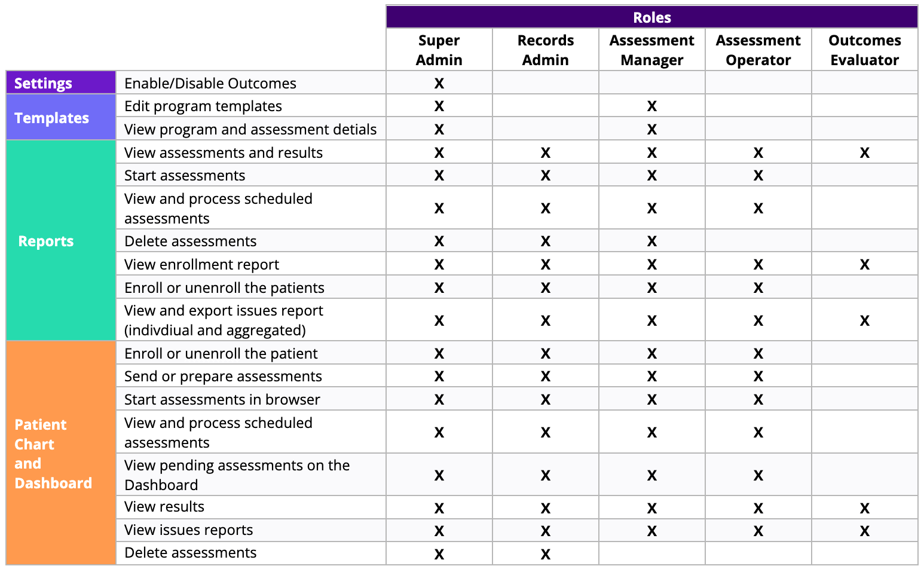Select the Start assessments in browser label

[x=222, y=399]
